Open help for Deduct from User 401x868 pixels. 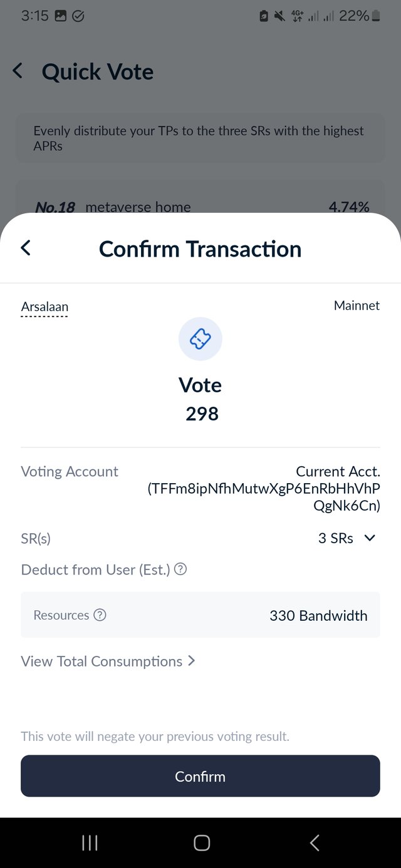click(180, 569)
